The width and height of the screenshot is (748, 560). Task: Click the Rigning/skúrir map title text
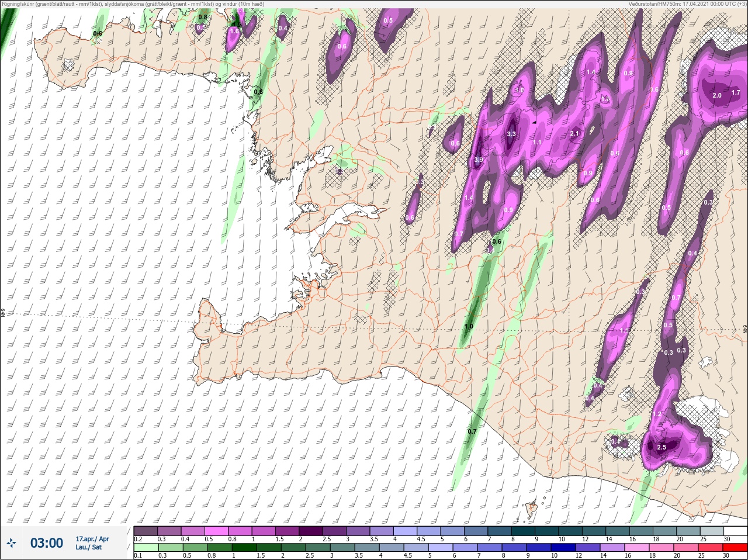[133, 4]
